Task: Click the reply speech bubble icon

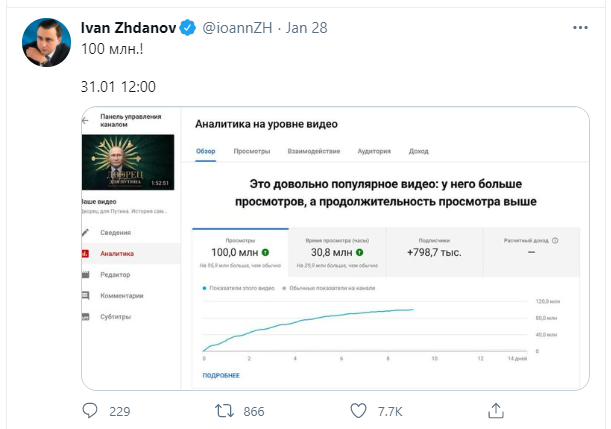Action: point(90,410)
